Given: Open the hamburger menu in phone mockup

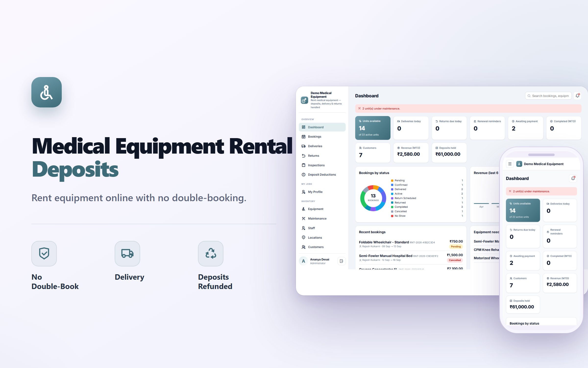Looking at the screenshot, I should [510, 164].
